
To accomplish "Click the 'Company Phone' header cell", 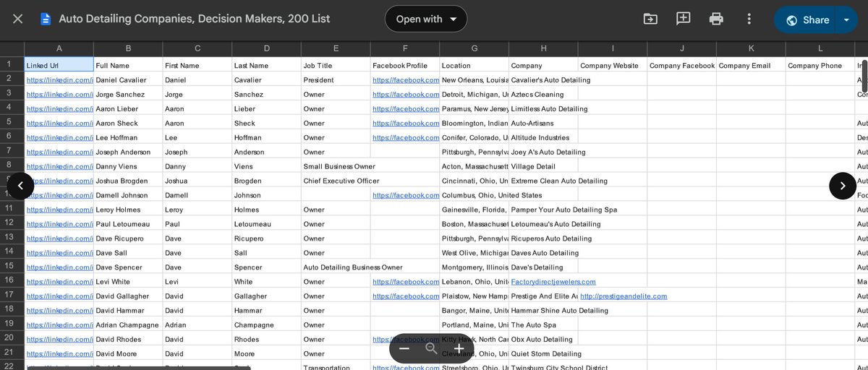I will tap(820, 65).
